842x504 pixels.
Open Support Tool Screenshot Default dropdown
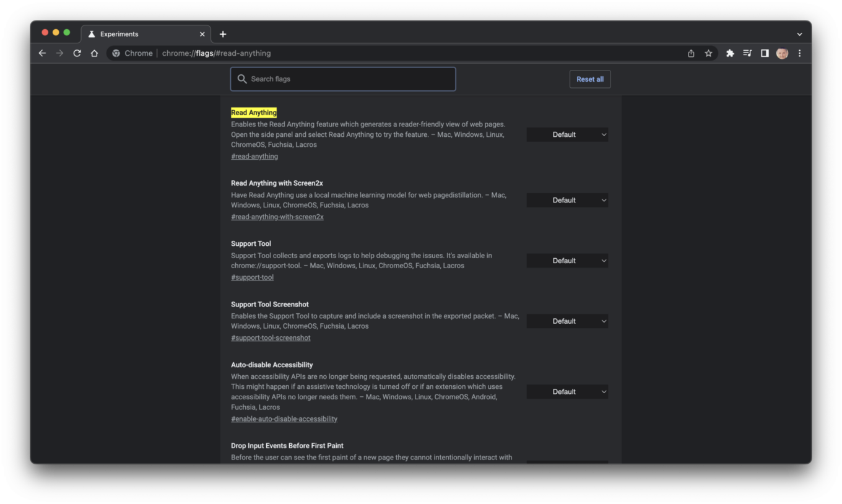(x=567, y=321)
